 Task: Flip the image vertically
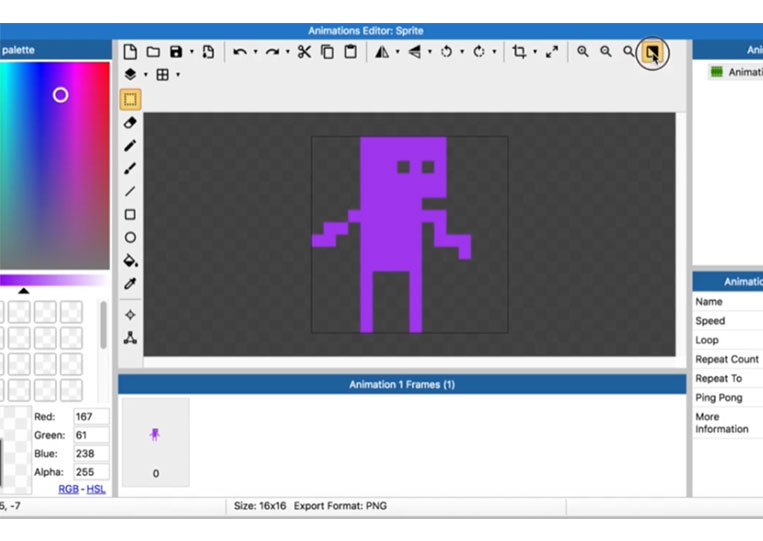(x=415, y=52)
